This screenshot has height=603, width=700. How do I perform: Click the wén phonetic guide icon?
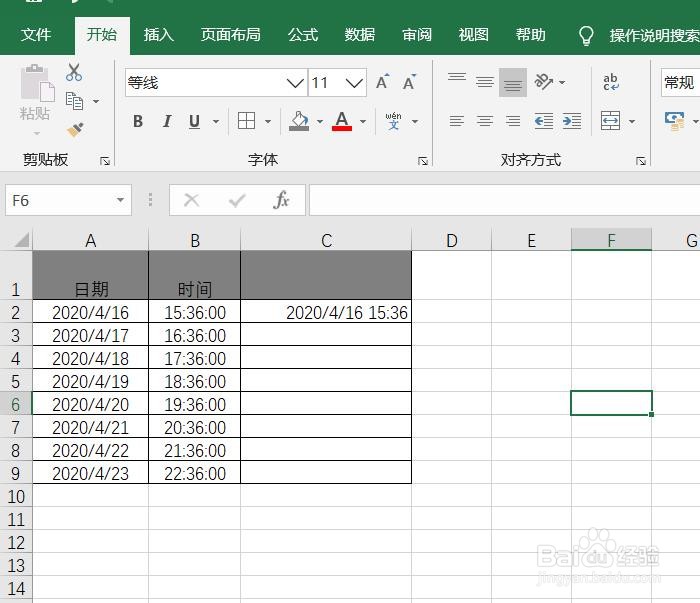(393, 121)
